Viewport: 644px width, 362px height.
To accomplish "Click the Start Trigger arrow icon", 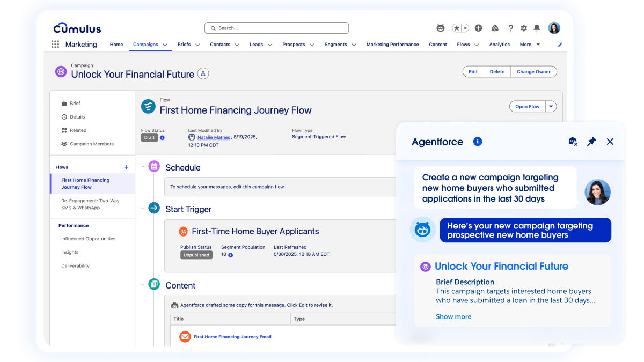I will (x=154, y=209).
